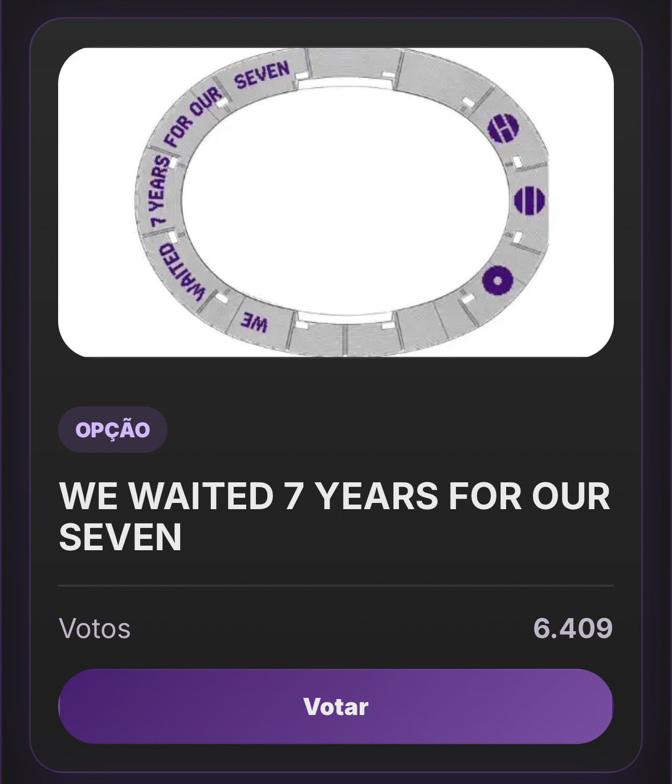
Task: Click the blank bottom-right stadium section
Action: click(x=431, y=327)
